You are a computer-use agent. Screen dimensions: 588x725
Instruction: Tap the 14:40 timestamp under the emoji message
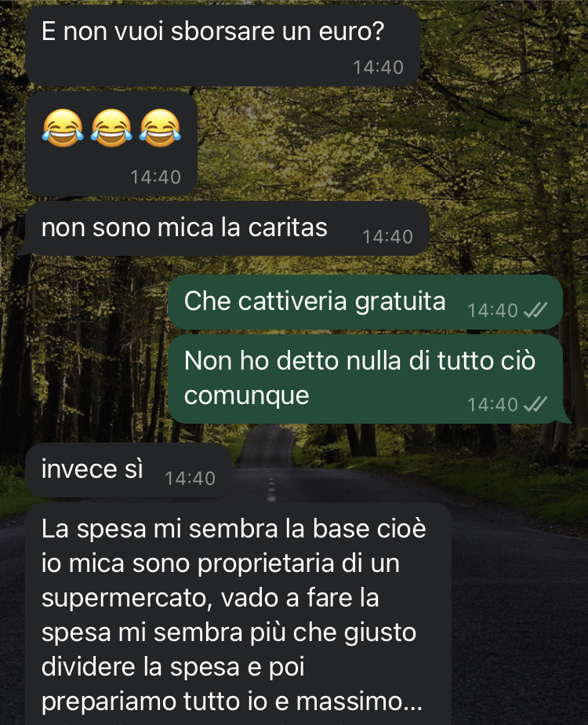[155, 177]
